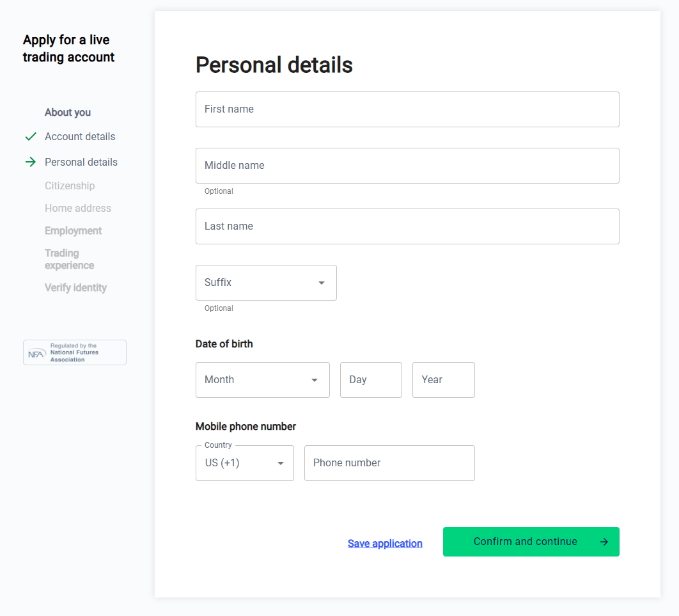Viewport: 679px width, 616px height.
Task: Click the Month dropdown caret icon
Action: click(315, 381)
